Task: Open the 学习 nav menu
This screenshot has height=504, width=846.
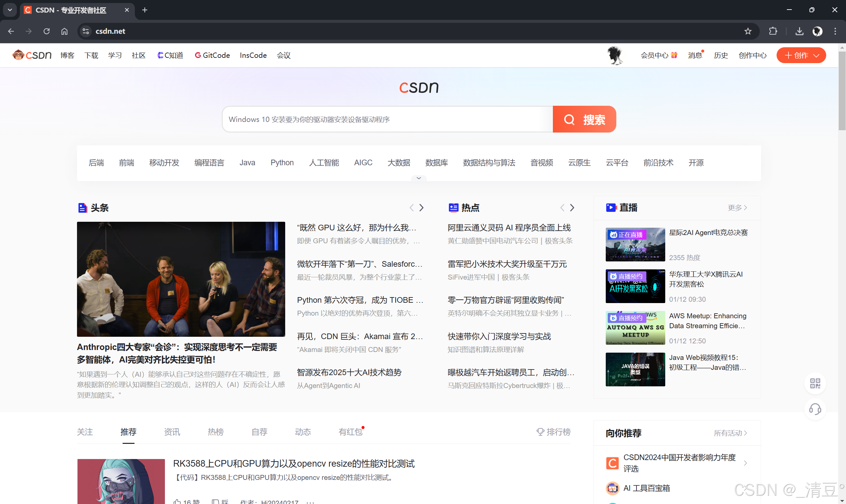Action: tap(115, 56)
